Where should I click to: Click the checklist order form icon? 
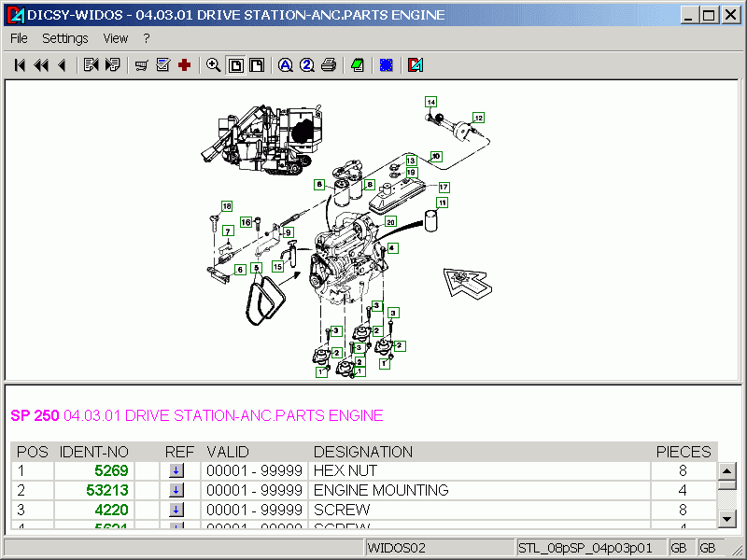pos(162,64)
